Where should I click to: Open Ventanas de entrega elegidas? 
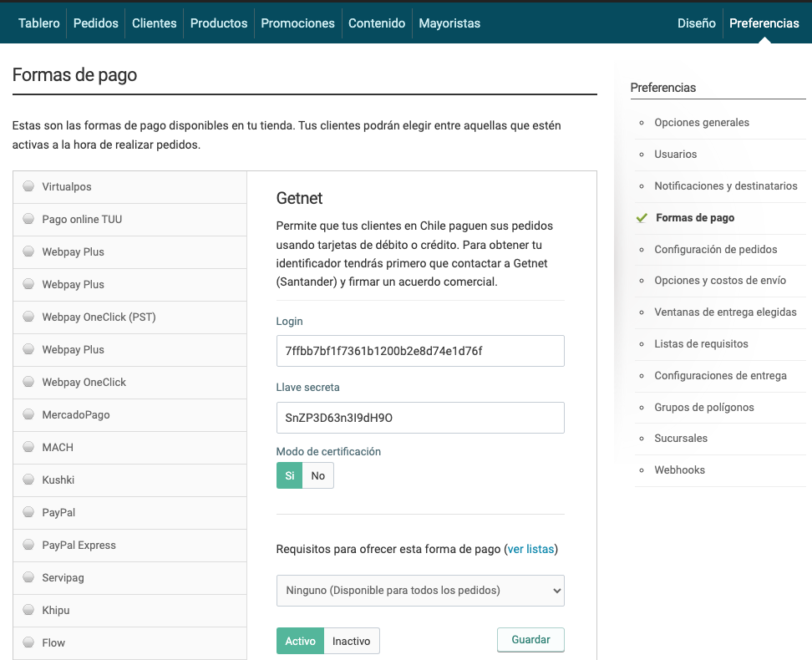pyautogui.click(x=725, y=312)
